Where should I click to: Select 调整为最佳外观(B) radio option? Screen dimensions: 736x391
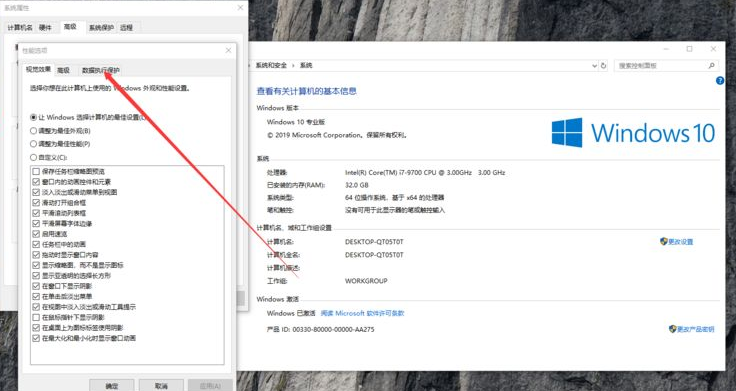pos(60,130)
